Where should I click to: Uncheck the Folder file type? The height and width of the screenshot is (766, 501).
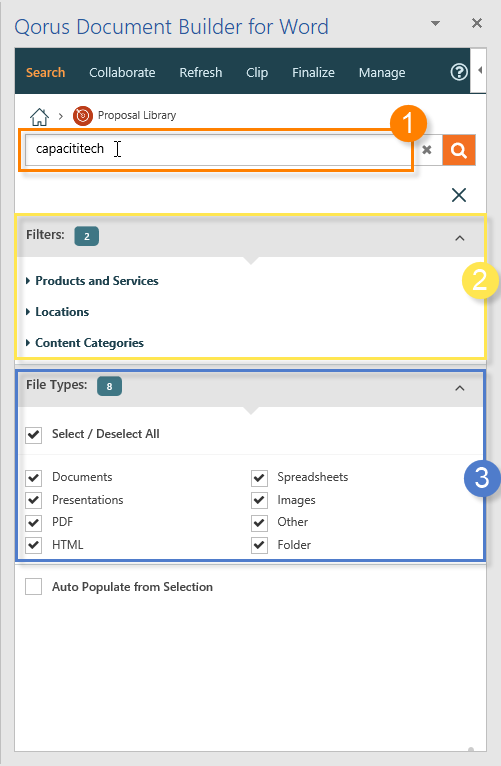[x=259, y=545]
